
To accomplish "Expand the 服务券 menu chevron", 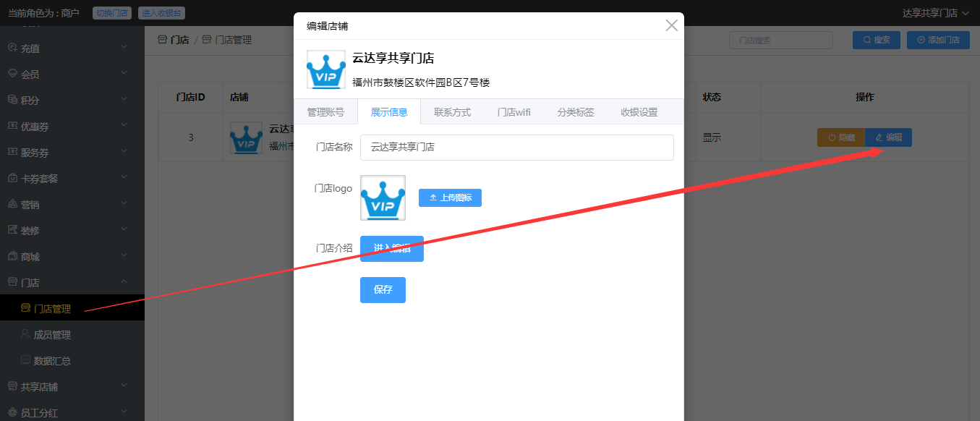I will pos(124,151).
